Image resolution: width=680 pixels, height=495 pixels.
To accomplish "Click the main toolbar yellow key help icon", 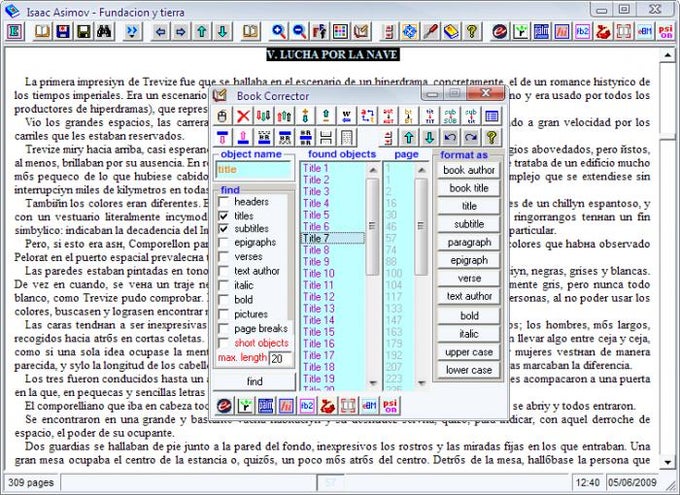I will (472, 32).
